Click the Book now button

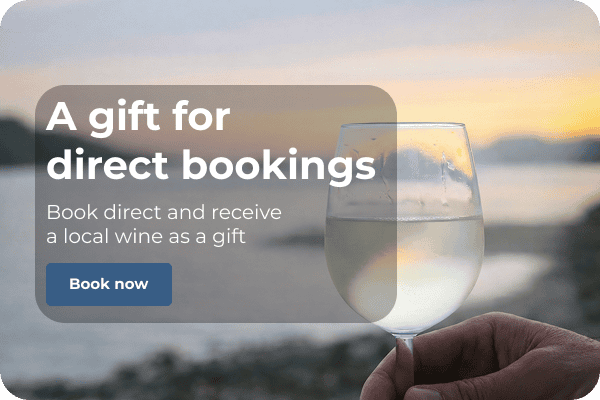(x=109, y=284)
